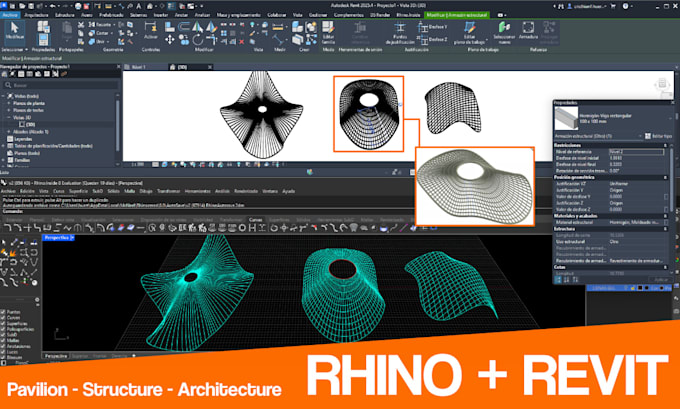680x409 pixels.
Task: Toggle the Superficies filter checkbox
Action: point(3,324)
